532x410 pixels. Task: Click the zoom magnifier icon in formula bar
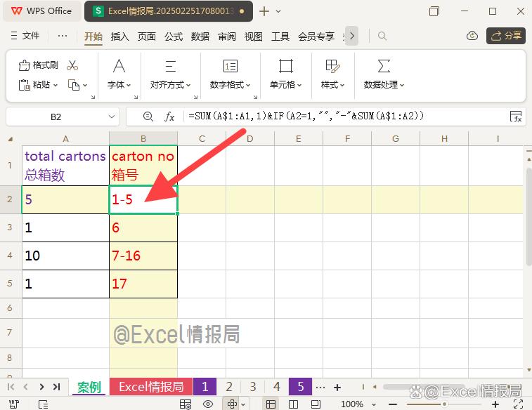click(x=148, y=117)
